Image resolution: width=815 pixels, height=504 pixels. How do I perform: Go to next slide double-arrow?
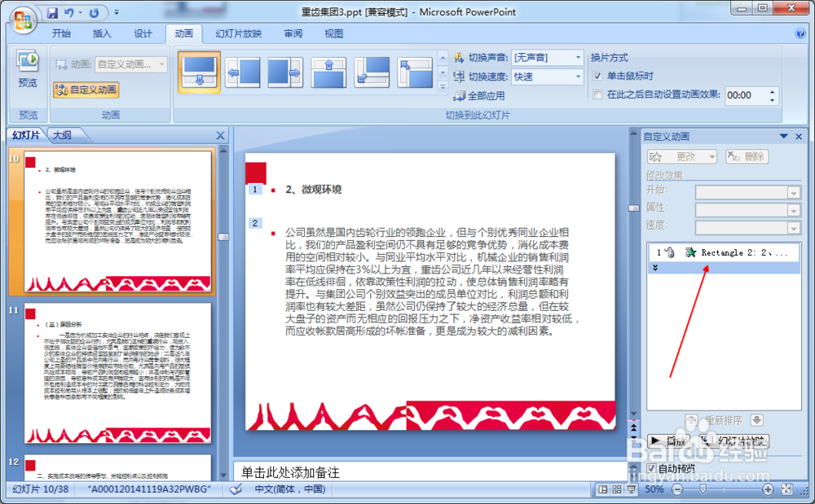pos(633,438)
